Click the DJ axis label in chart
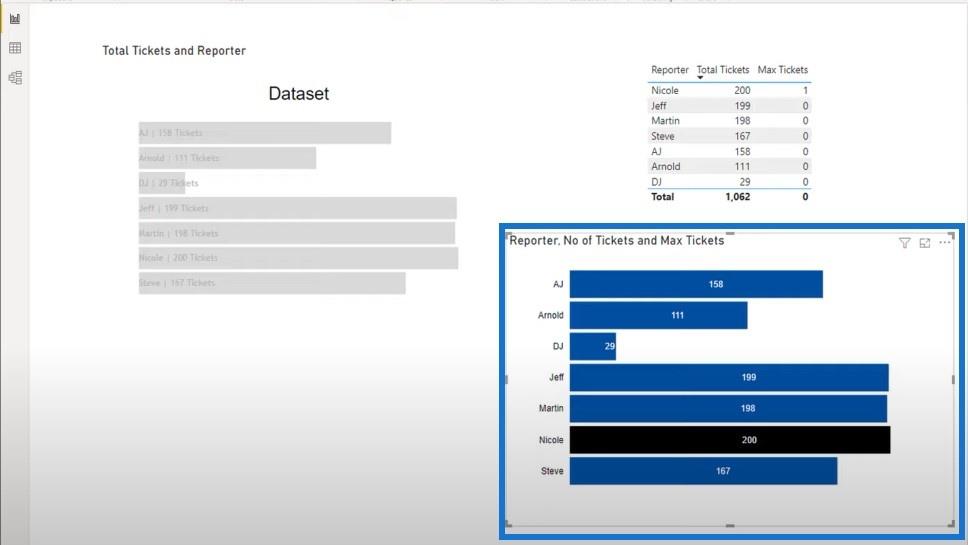This screenshot has height=545, width=968. (557, 346)
